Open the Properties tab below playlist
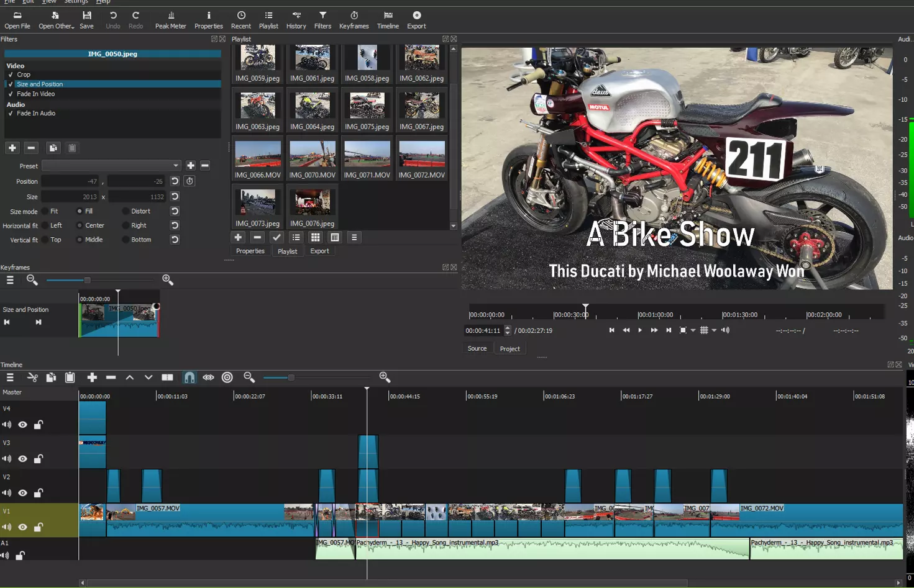The height and width of the screenshot is (588, 914). point(250,251)
